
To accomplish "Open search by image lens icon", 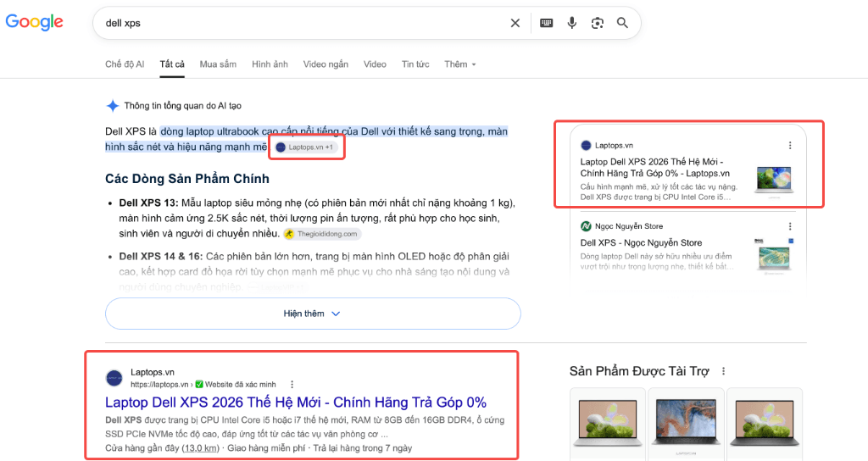I will point(598,23).
